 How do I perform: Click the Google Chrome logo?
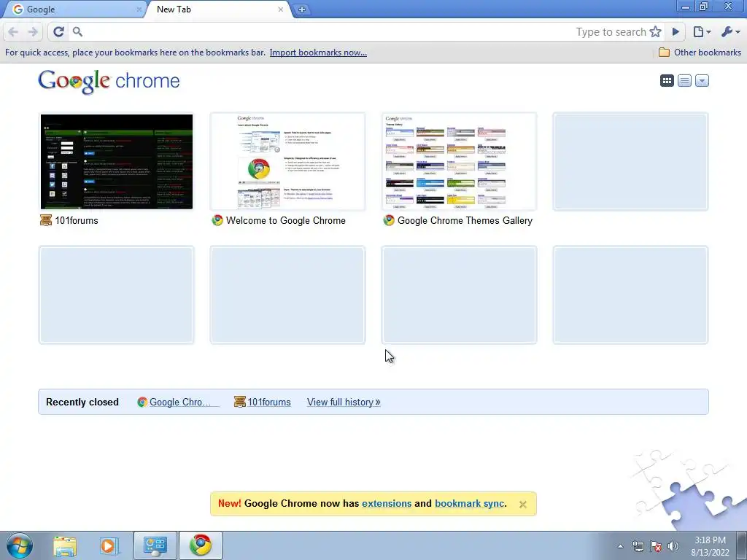click(x=109, y=82)
